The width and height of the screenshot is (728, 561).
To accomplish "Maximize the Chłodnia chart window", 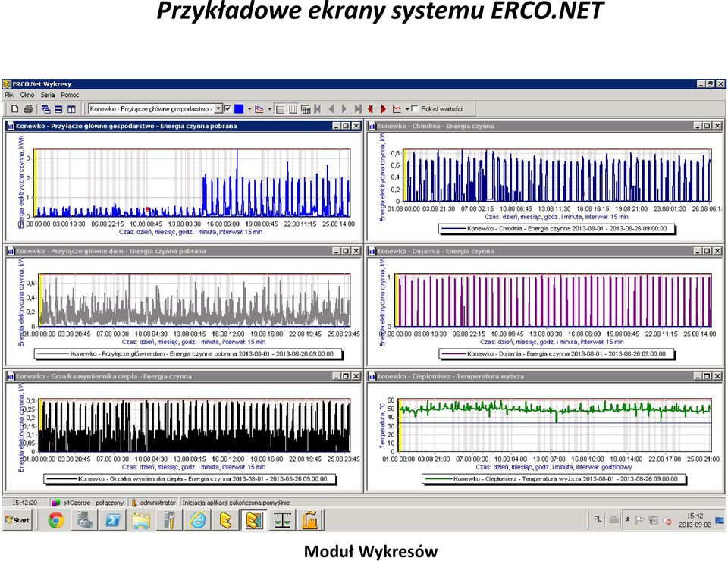I will coord(707,126).
